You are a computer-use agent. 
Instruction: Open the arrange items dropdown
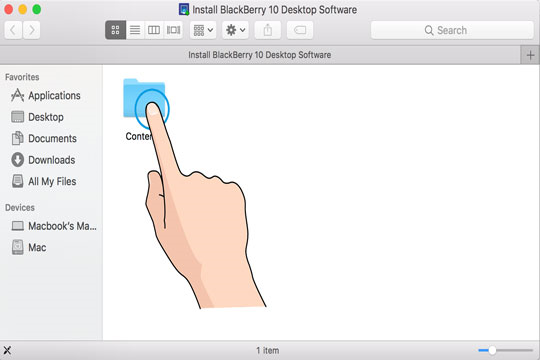[x=203, y=30]
